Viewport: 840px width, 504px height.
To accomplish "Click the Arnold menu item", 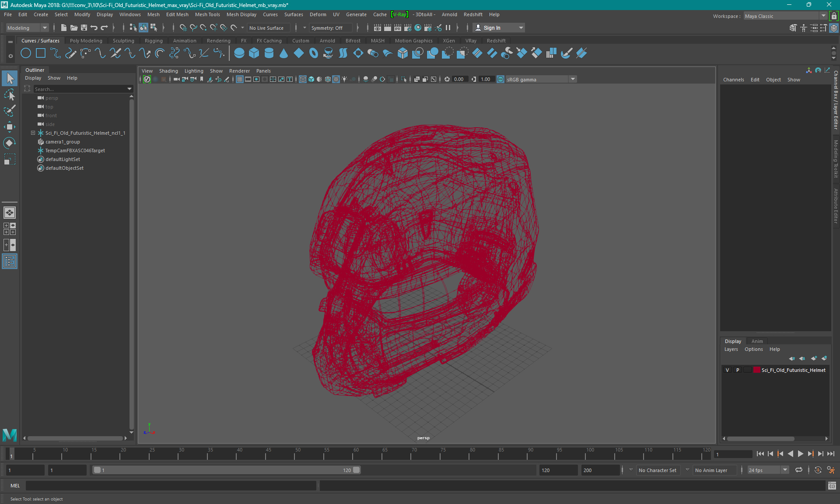I will pos(450,14).
